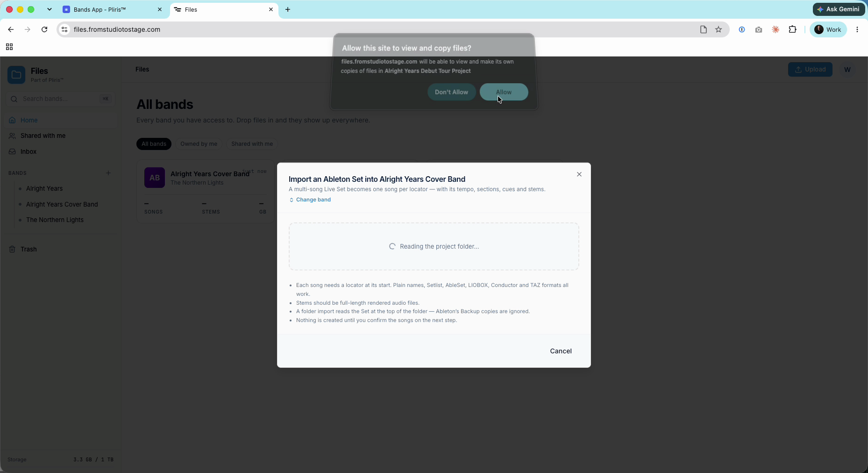868x473 pixels.
Task: Close the import dialog with X
Action: [579, 174]
